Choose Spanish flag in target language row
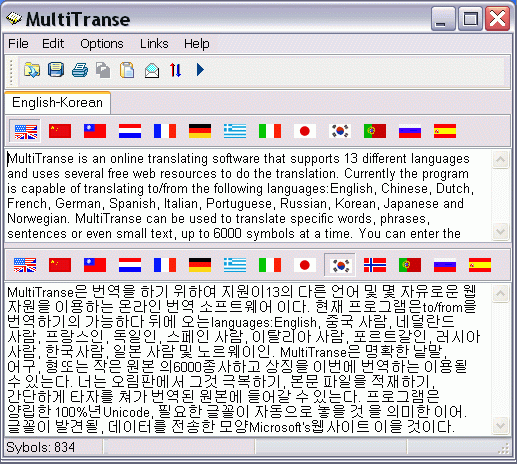The height and width of the screenshot is (464, 517). [x=480, y=265]
